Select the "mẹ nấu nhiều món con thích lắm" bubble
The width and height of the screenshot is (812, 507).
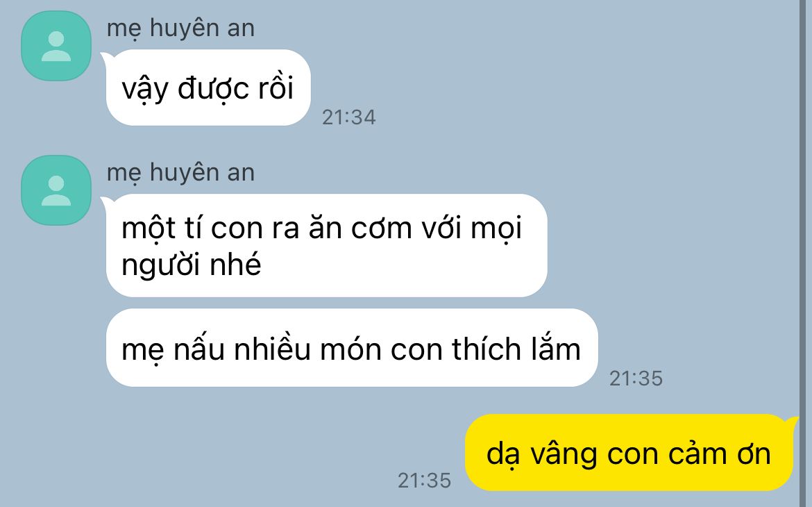[352, 348]
